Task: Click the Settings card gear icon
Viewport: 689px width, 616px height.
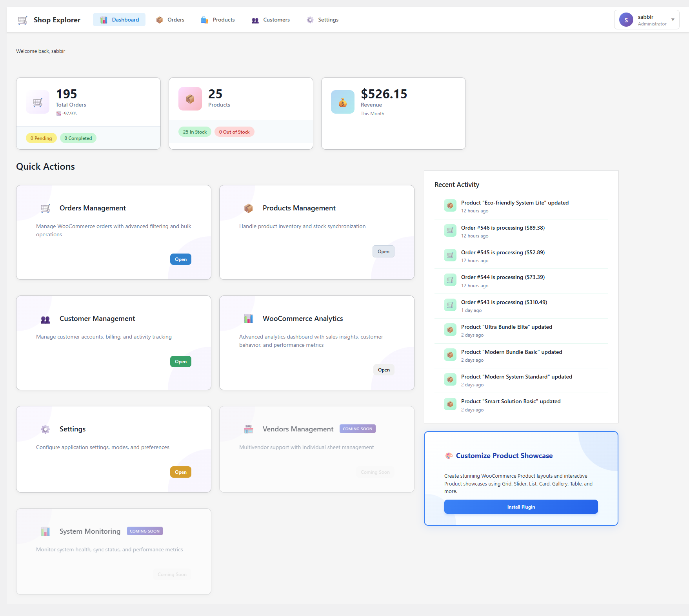Action: [45, 429]
